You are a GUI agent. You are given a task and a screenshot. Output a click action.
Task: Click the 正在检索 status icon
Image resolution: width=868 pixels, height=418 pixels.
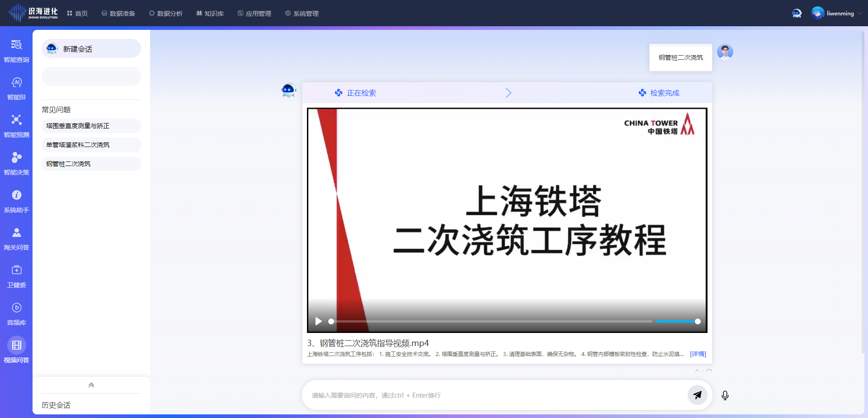point(339,93)
